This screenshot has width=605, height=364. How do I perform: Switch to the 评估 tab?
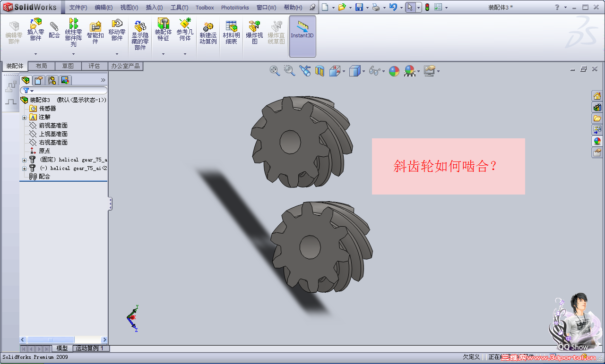tap(95, 66)
